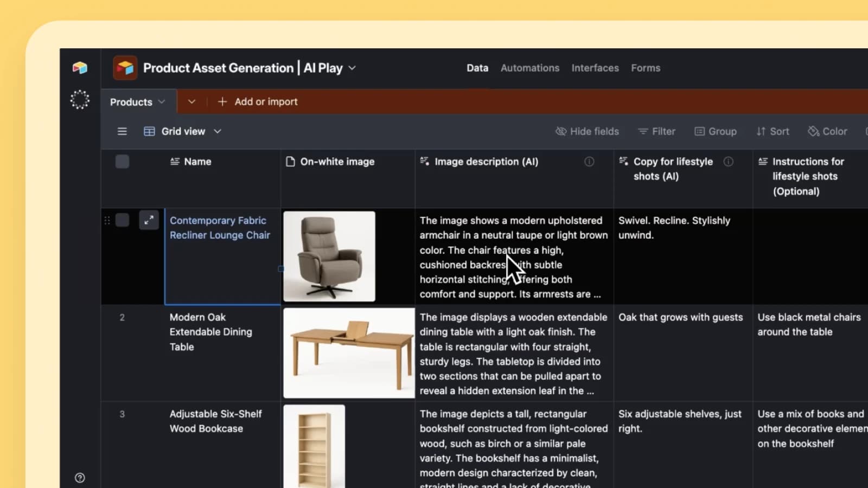Viewport: 868px width, 488px height.
Task: Switch to the Automations tab
Action: (x=530, y=68)
